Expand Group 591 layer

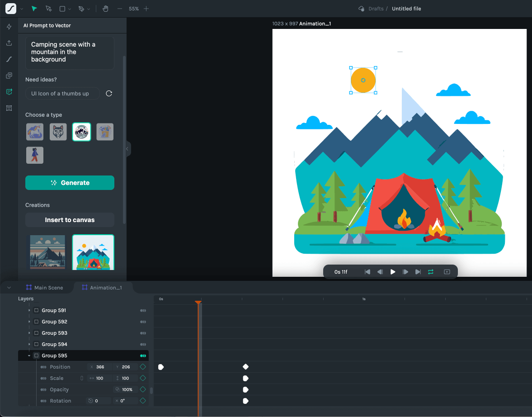point(29,310)
